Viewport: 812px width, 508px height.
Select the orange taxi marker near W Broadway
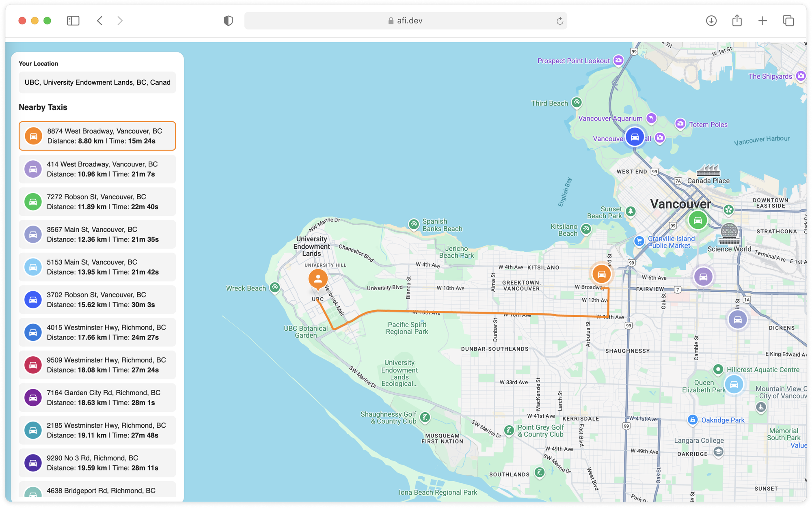602,274
